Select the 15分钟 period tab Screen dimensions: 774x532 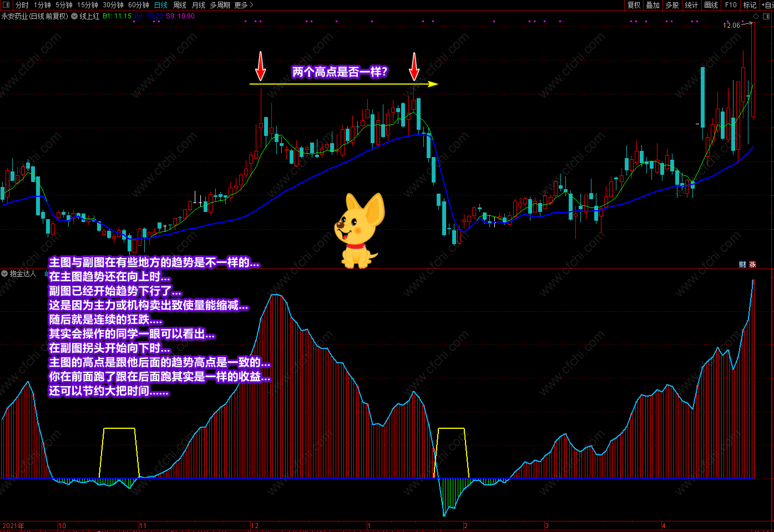coord(88,5)
